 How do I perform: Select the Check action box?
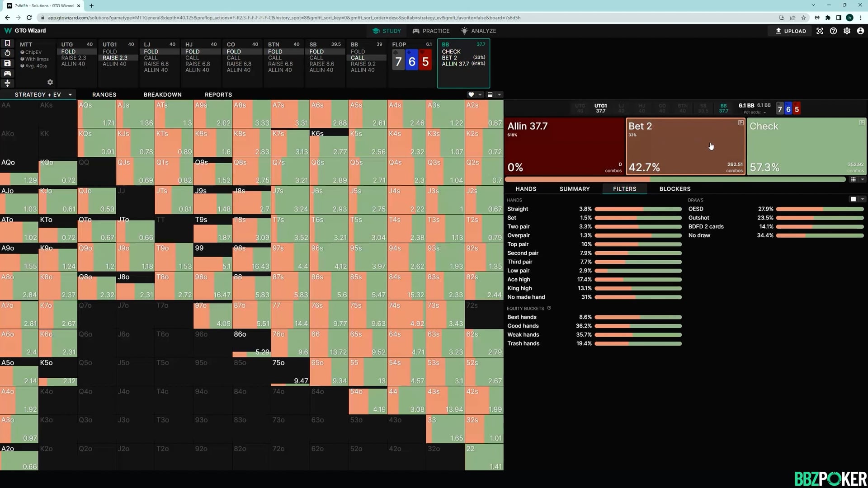(x=806, y=146)
